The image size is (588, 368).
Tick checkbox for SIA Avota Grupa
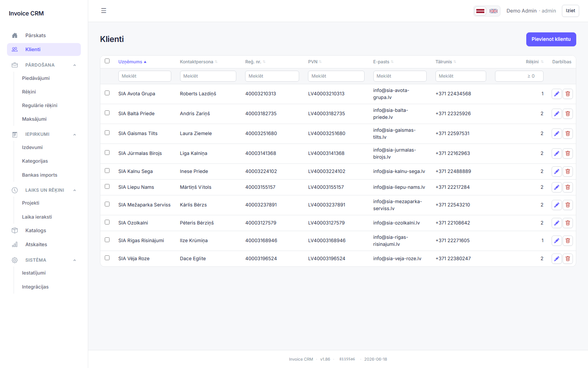click(107, 93)
